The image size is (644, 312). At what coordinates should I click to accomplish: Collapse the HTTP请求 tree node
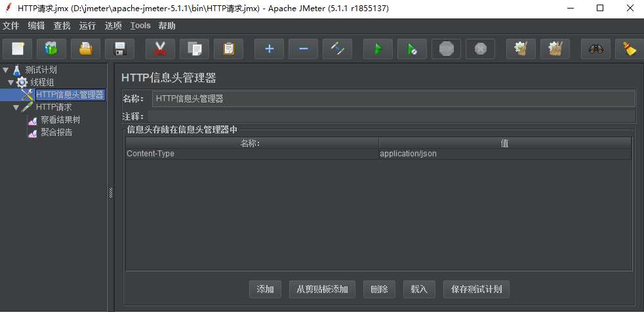pyautogui.click(x=16, y=108)
